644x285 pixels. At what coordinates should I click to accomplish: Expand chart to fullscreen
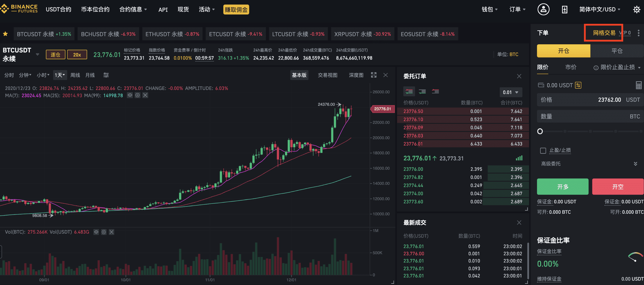(x=374, y=75)
